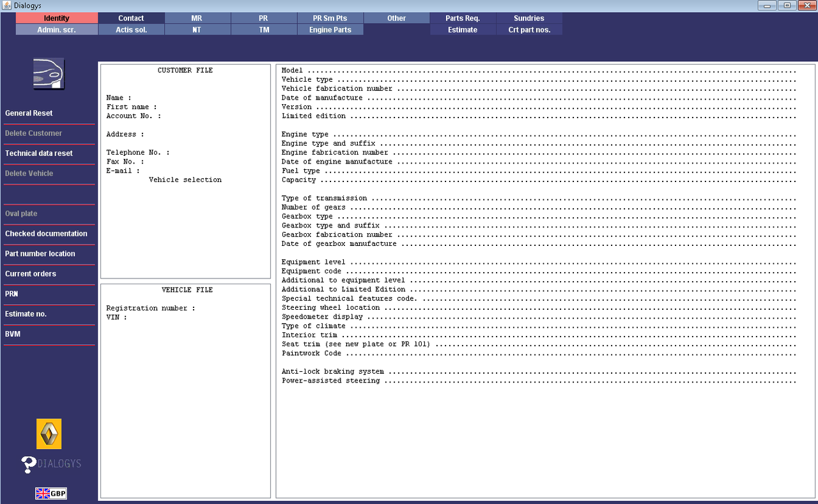
Task: Click the GBP British flag icon
Action: [51, 493]
